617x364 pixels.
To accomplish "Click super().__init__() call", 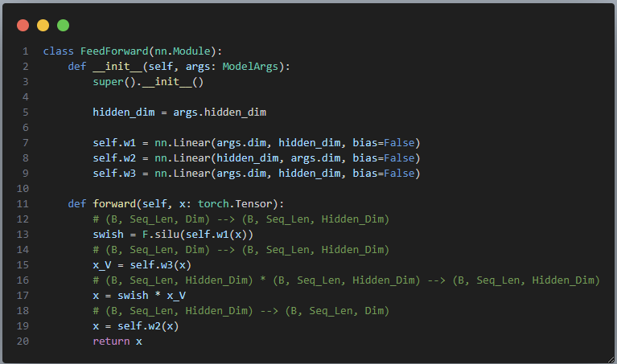I will [x=148, y=82].
